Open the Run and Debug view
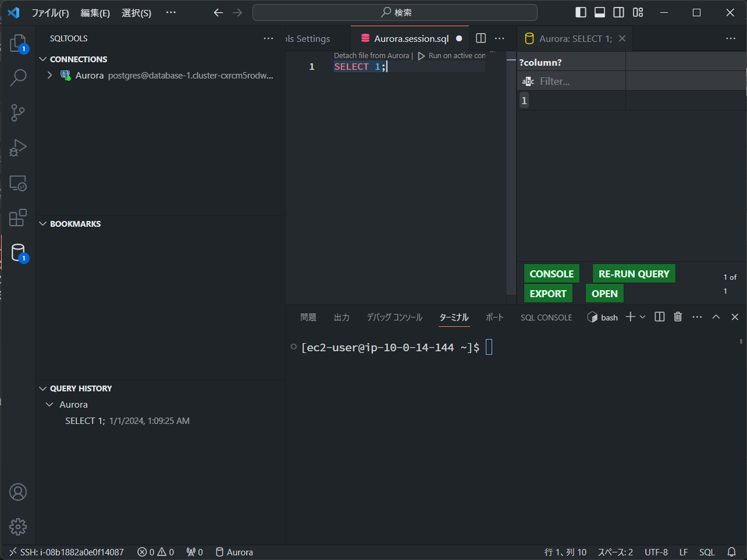 pyautogui.click(x=18, y=148)
